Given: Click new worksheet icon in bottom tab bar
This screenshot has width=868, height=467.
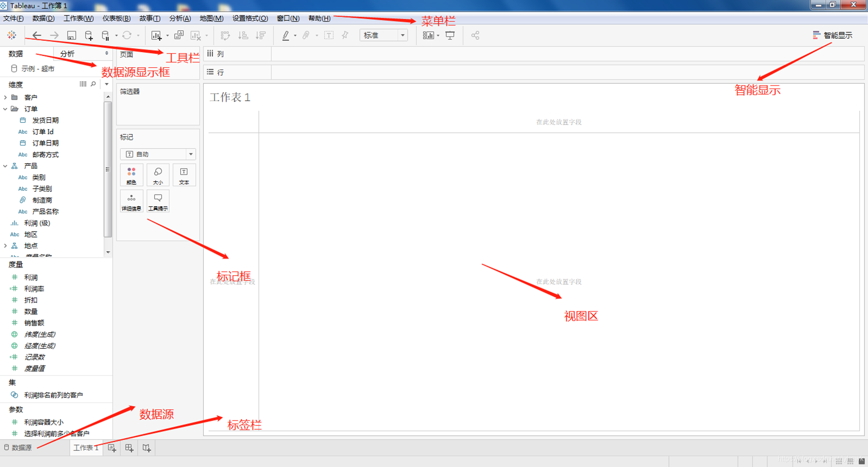Looking at the screenshot, I should pos(112,448).
